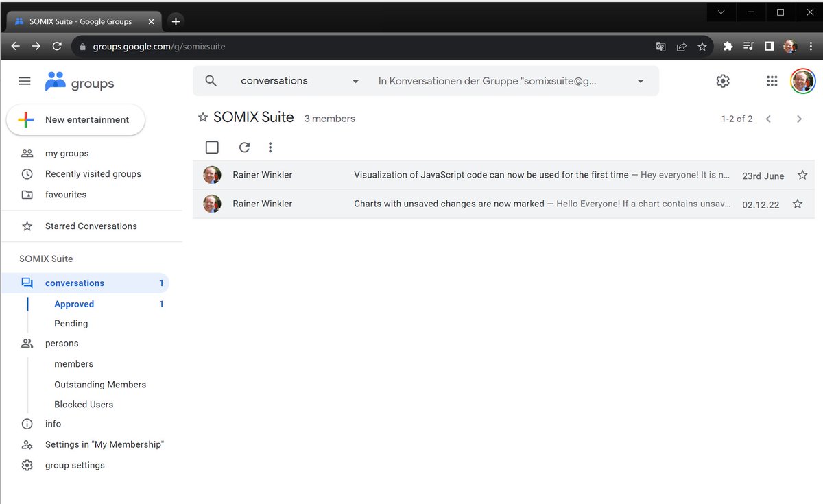This screenshot has width=823, height=504.
Task: Star the JavaScript visualization conversation
Action: pyautogui.click(x=802, y=175)
